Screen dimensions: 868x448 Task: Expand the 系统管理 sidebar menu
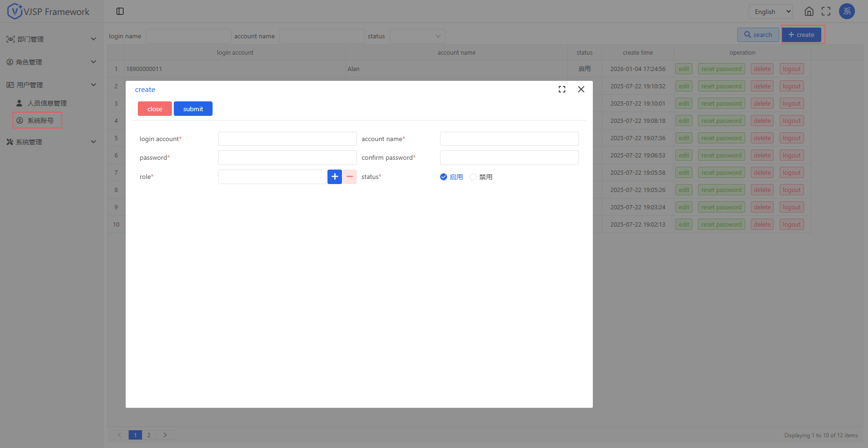[51, 142]
